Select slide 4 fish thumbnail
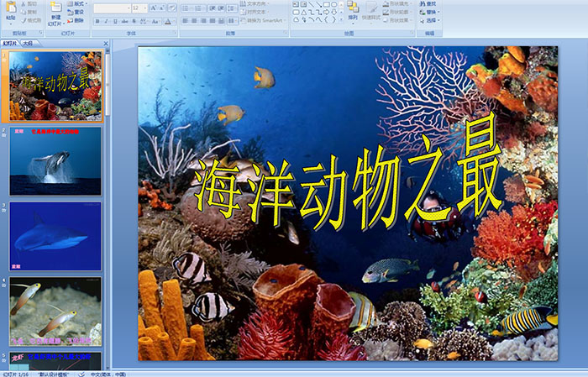 pos(55,311)
